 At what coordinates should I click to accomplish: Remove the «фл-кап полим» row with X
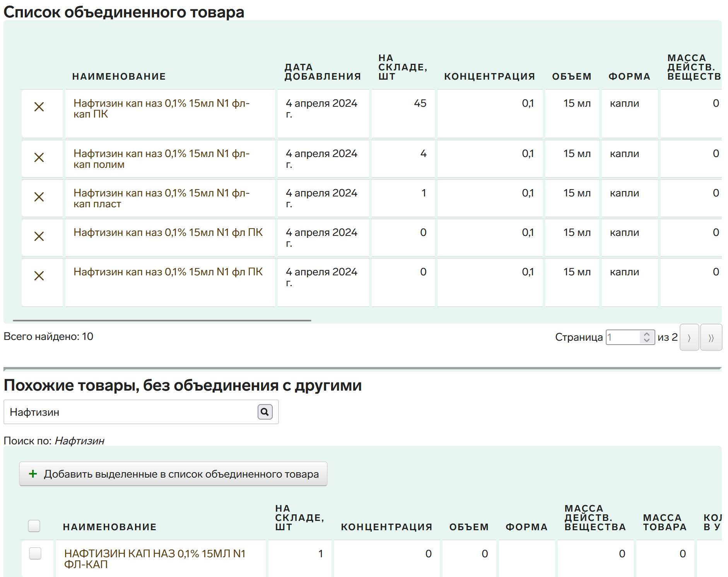[x=39, y=157]
